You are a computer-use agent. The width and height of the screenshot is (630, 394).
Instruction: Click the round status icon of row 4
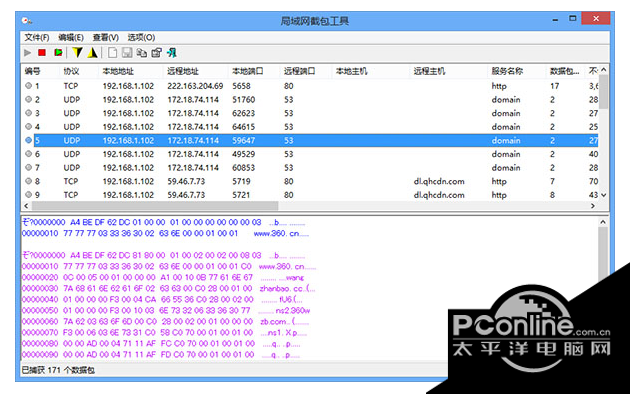pos(28,127)
